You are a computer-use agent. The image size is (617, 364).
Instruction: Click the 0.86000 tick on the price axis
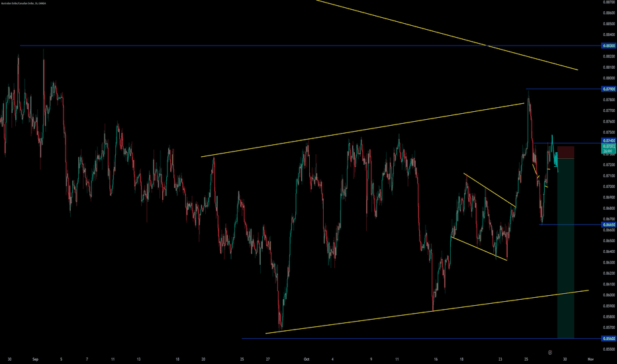608,295
